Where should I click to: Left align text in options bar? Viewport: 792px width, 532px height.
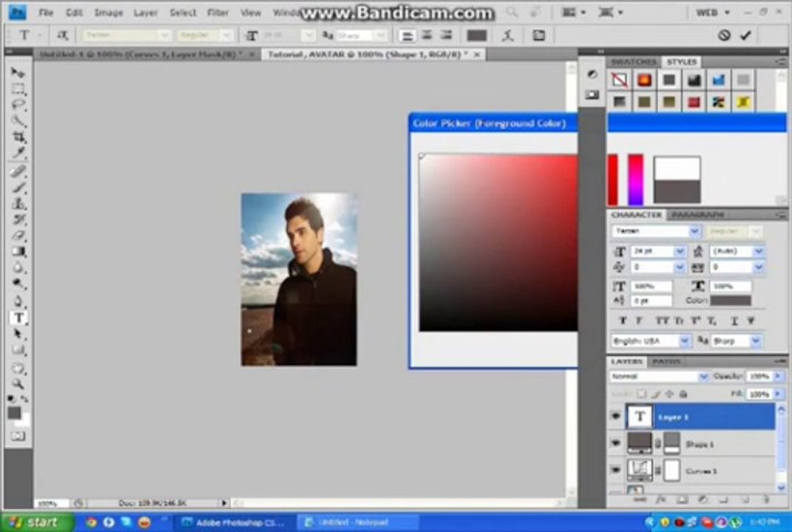click(x=407, y=35)
